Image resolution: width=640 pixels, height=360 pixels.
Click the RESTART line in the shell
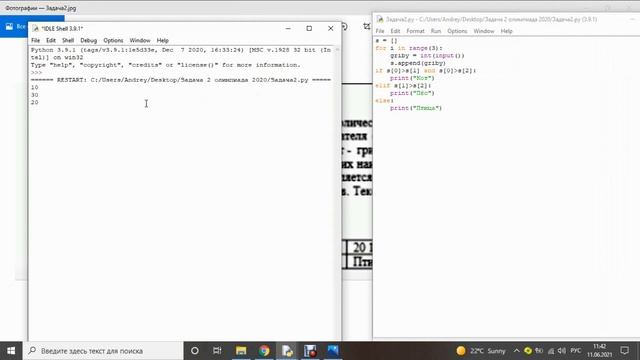pos(181,80)
